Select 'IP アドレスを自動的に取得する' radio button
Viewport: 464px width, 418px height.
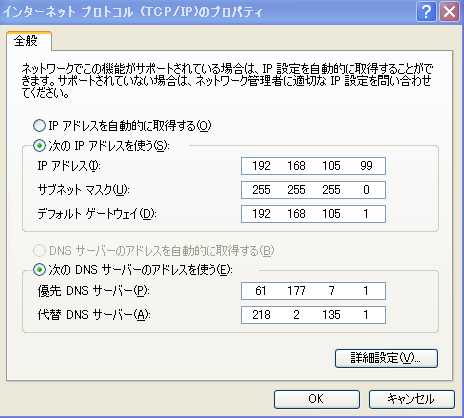39,126
